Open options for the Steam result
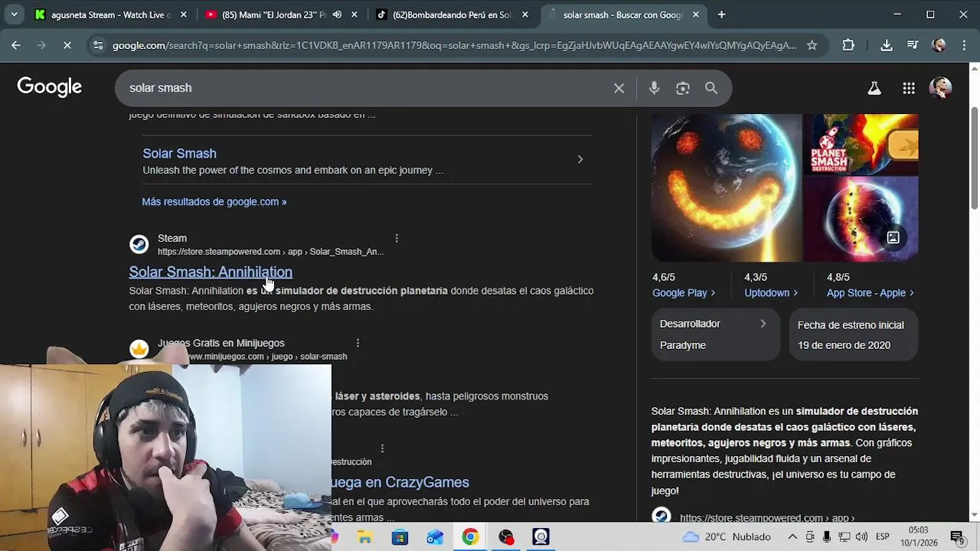The height and width of the screenshot is (551, 980). 397,239
